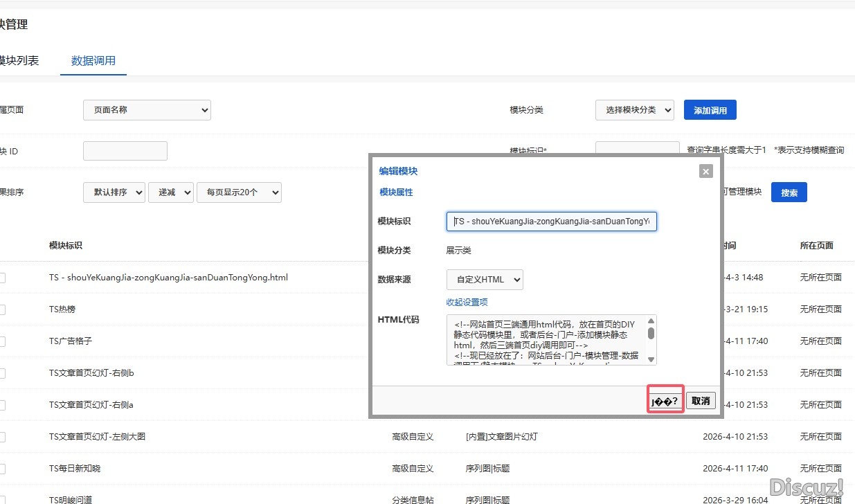Click the 模块属性 link in dialog
This screenshot has height=504, width=855.
[395, 192]
